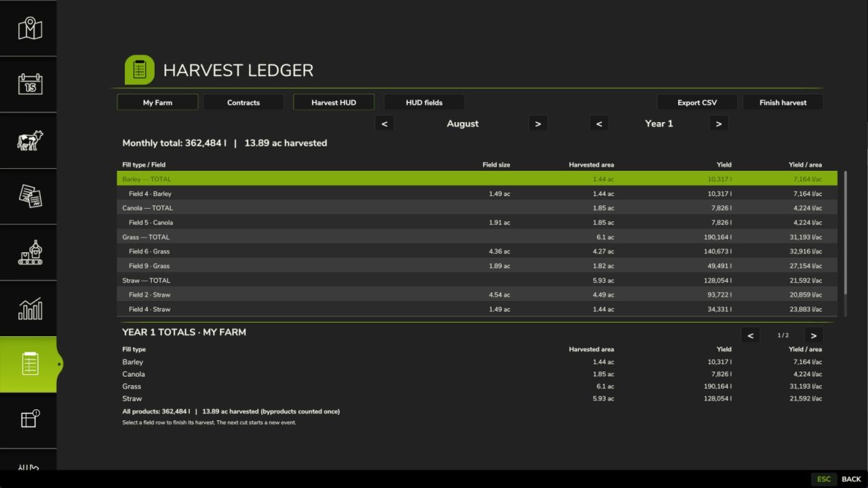Switch to the Contracts tab

pos(243,102)
